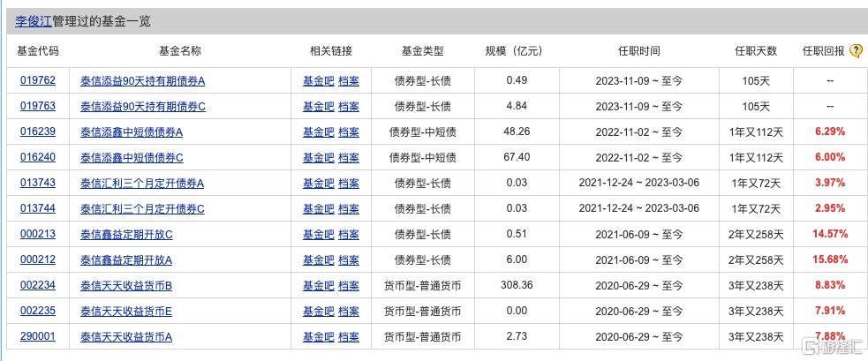Open fund code 016240 link
868x361 pixels.
tap(38, 157)
